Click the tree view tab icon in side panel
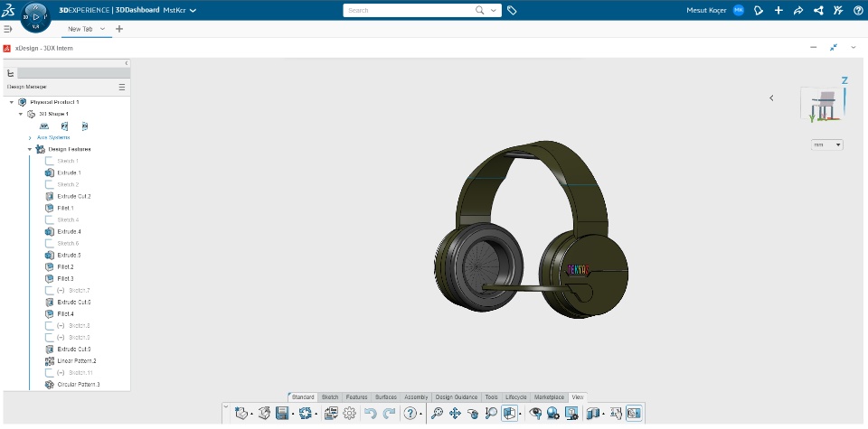Viewport: 868px width, 429px height. [x=11, y=73]
